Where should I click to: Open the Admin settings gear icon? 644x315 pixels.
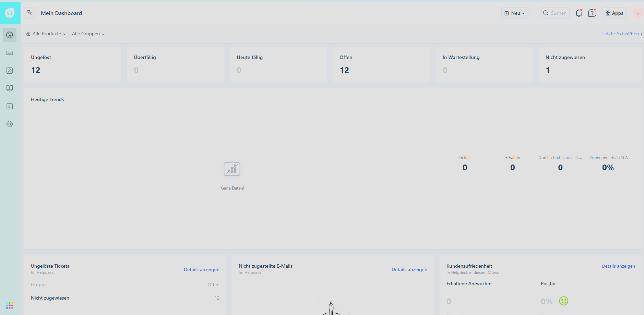tap(10, 124)
